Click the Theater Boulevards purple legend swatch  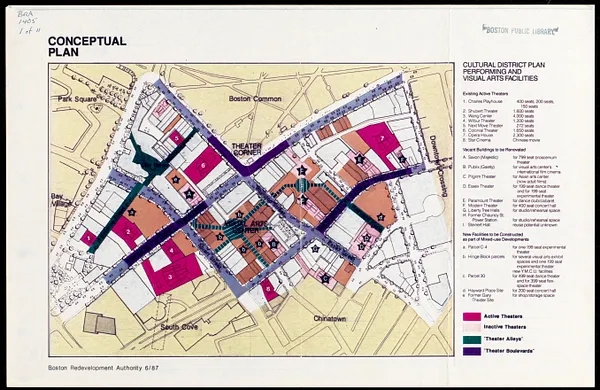471,351
